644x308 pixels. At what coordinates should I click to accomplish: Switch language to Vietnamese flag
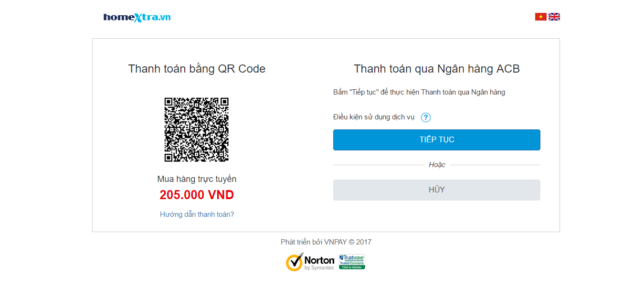click(x=540, y=17)
